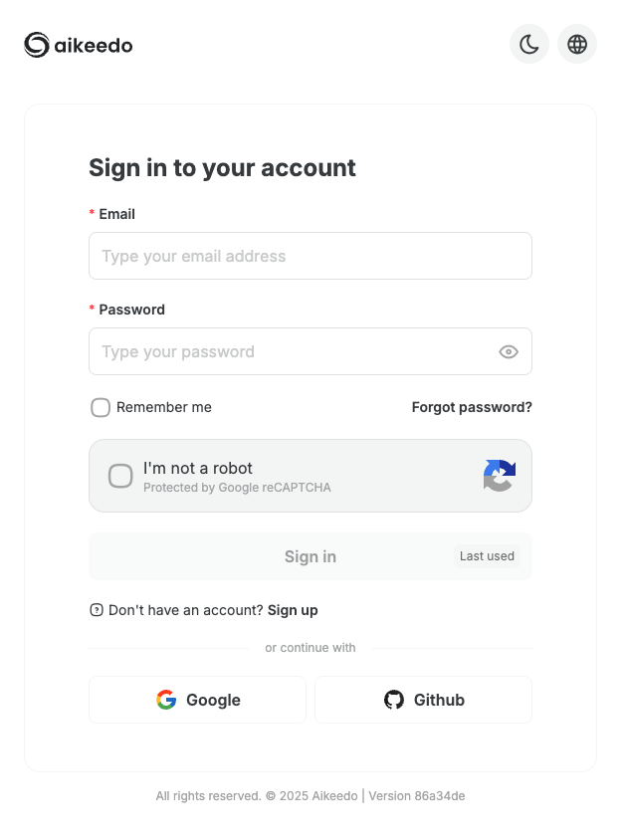Enable the Remember me checkbox
This screenshot has height=840, width=624.
pyautogui.click(x=101, y=407)
